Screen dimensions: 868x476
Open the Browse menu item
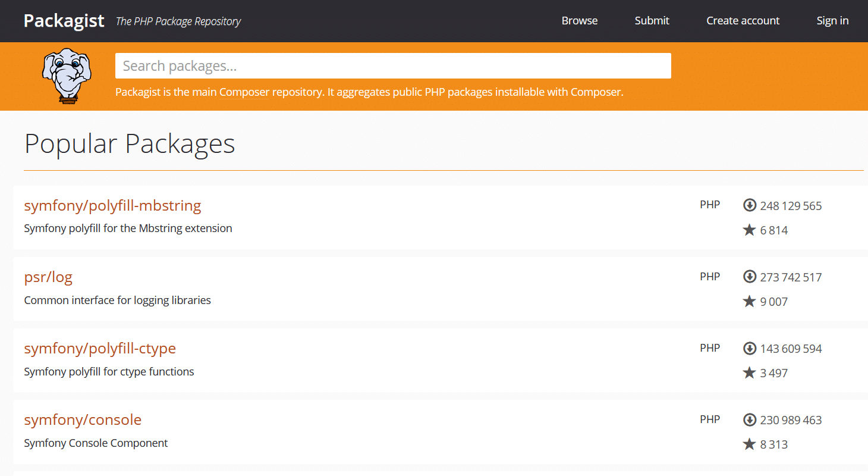[579, 21]
